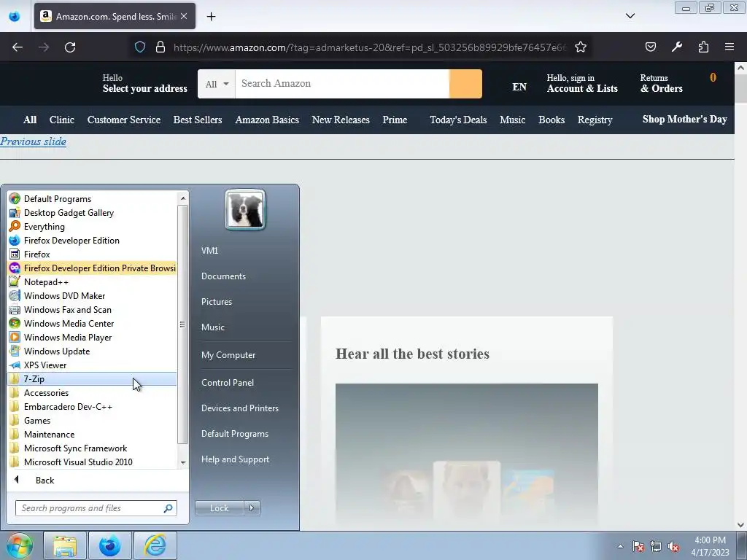Open Windows Fax and Scan
The image size is (747, 560).
point(92,309)
